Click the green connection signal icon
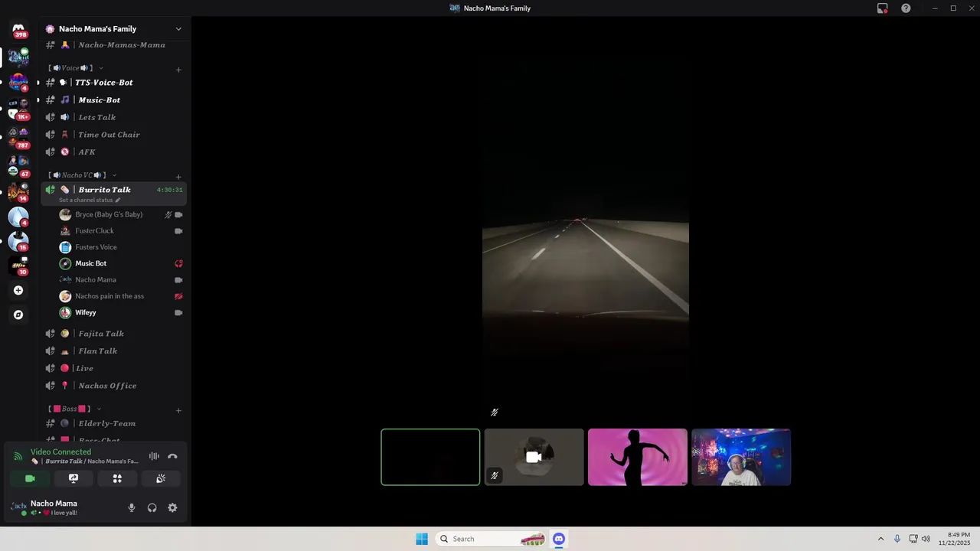The image size is (980, 551). pyautogui.click(x=18, y=456)
